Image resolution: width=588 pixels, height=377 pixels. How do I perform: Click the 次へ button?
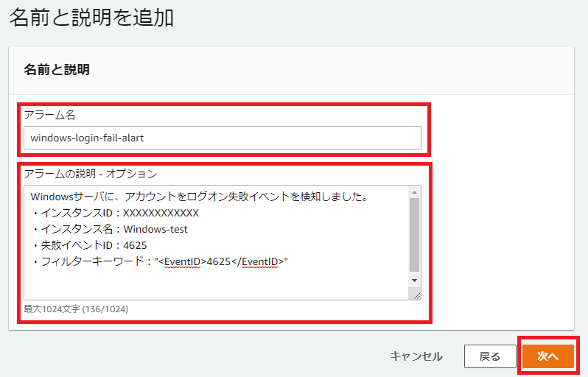point(548,356)
